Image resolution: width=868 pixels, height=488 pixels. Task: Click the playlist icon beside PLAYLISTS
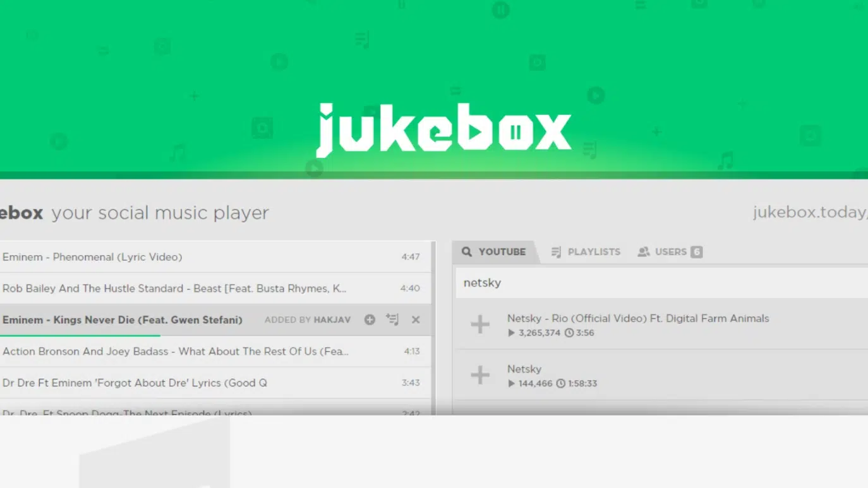pos(556,252)
